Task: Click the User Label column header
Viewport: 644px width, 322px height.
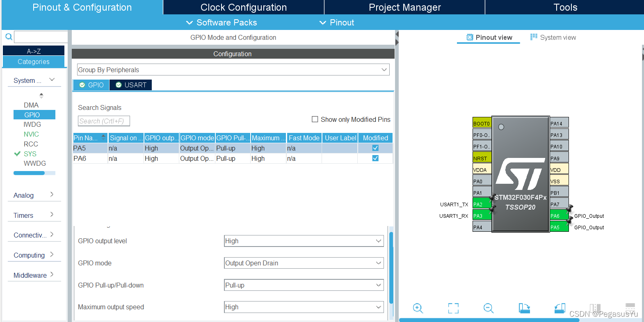Action: coord(340,138)
